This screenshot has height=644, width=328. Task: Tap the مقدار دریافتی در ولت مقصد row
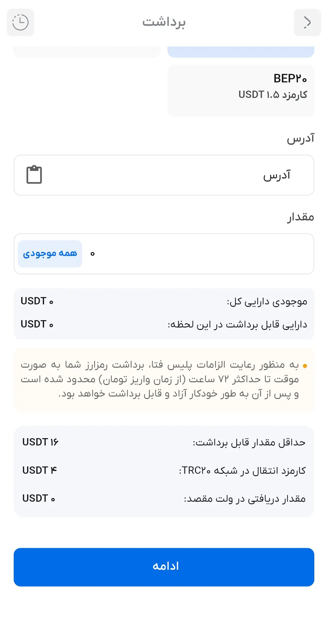pos(164,499)
